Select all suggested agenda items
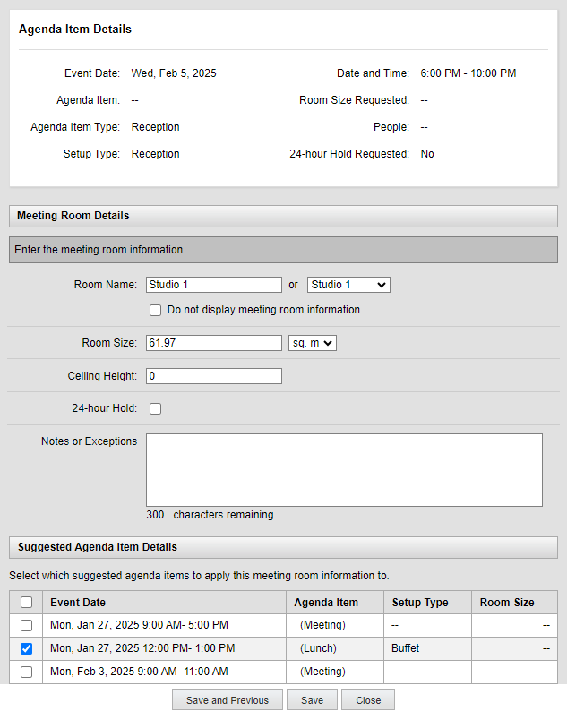The image size is (567, 728). coord(26,602)
